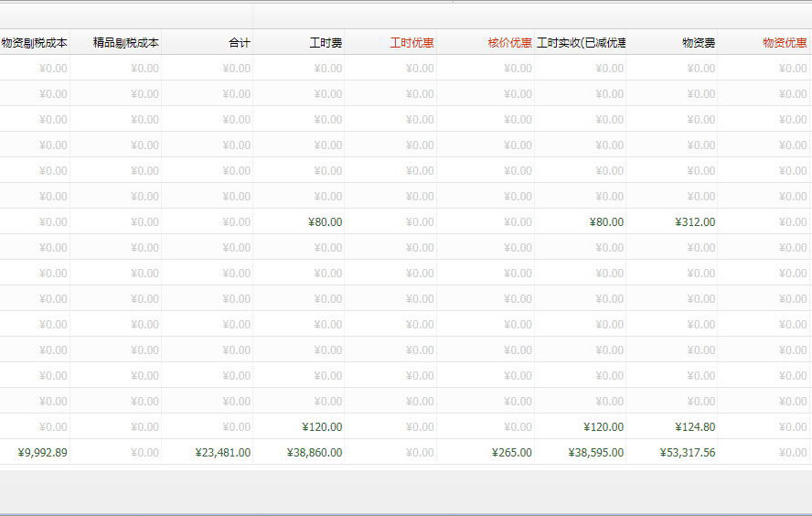Click the 工时费 column header
This screenshot has height=516, width=812.
(326, 42)
